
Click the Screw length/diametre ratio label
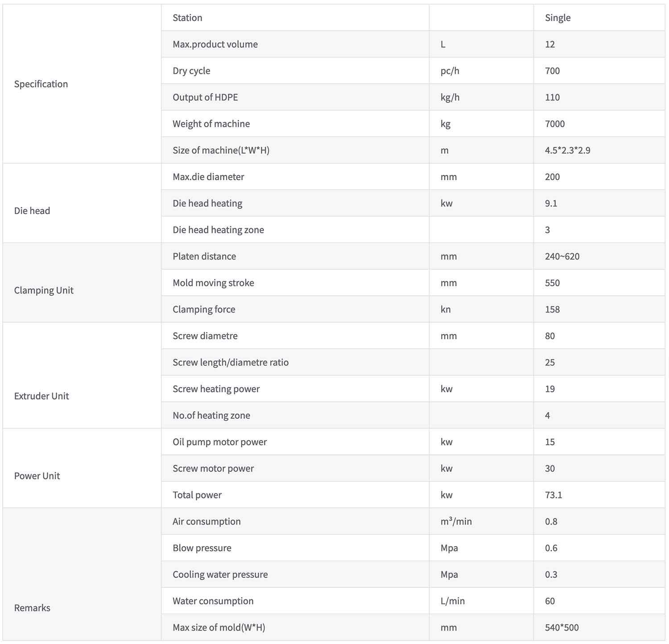click(231, 363)
